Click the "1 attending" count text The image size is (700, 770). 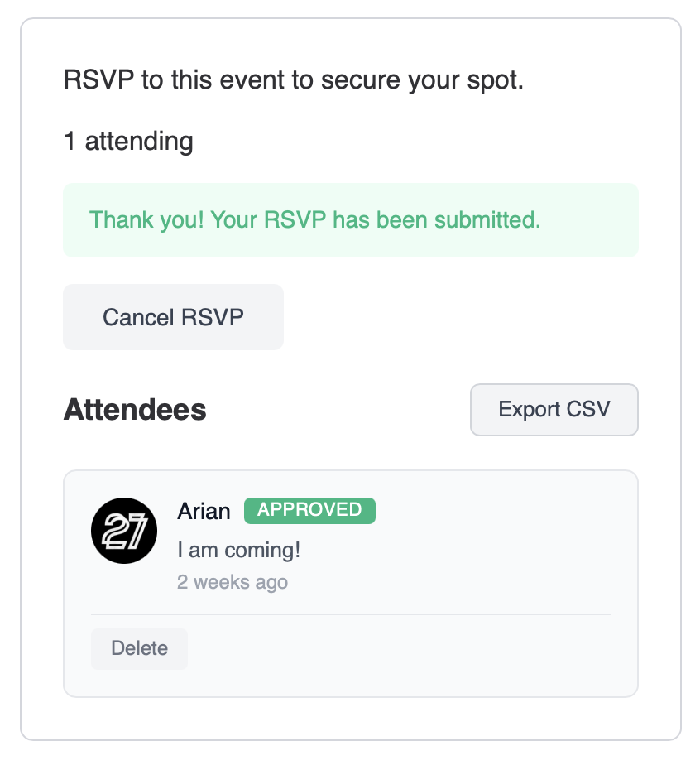(128, 142)
